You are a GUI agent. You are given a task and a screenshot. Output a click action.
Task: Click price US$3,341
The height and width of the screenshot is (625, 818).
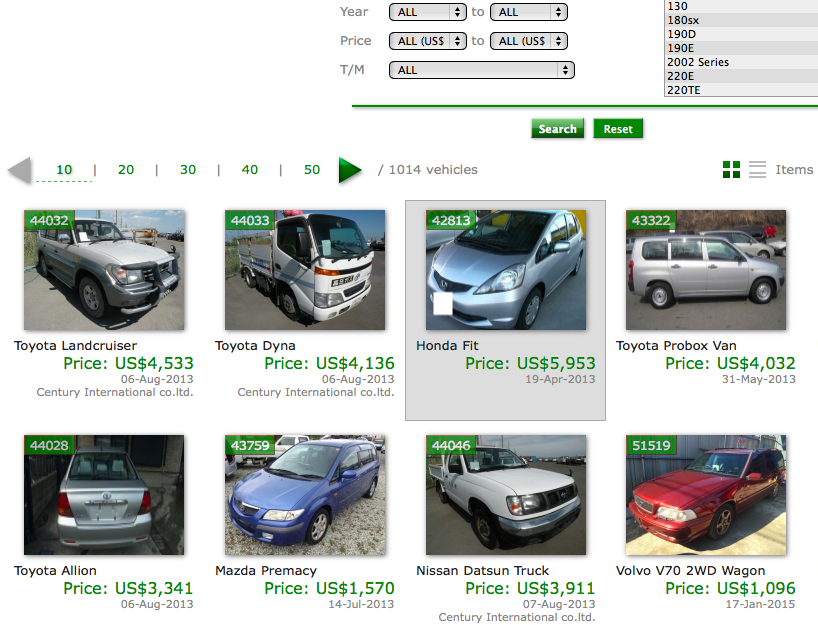(x=154, y=588)
